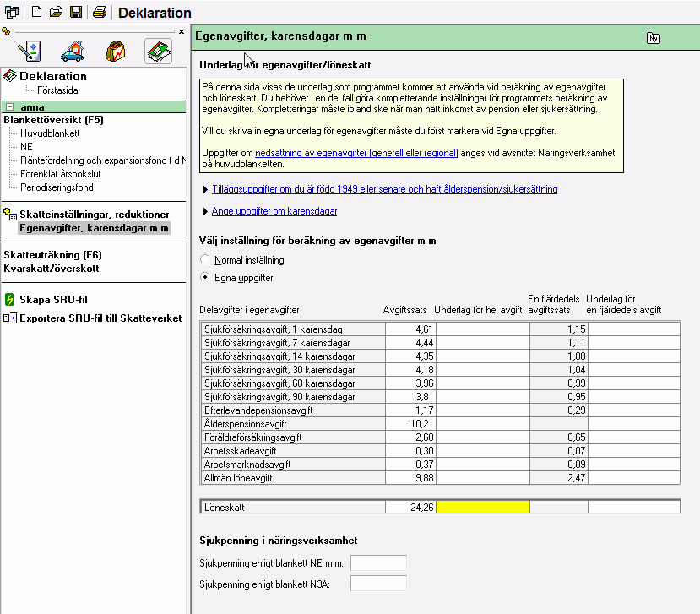Click the 'Ny' folder icon in header

654,37
